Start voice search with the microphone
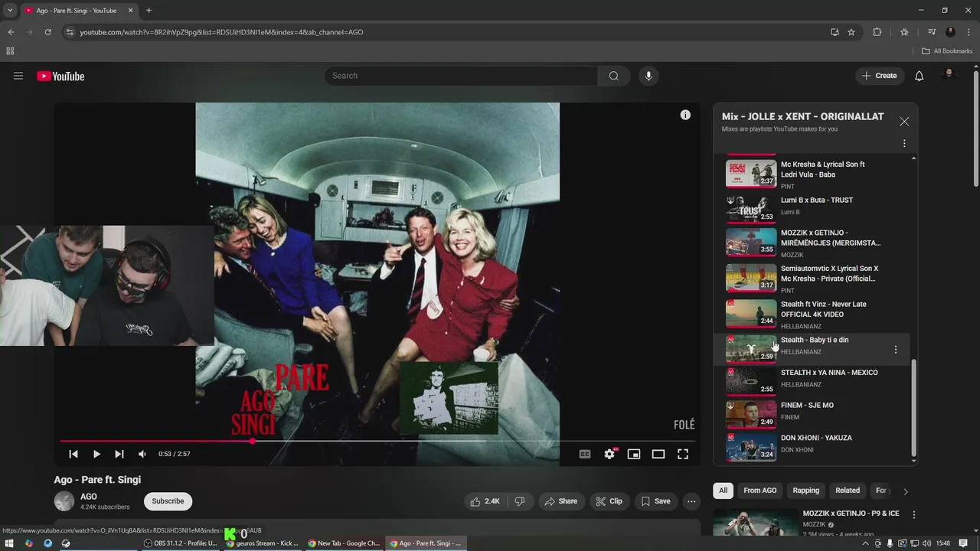The image size is (980, 551). [x=648, y=76]
